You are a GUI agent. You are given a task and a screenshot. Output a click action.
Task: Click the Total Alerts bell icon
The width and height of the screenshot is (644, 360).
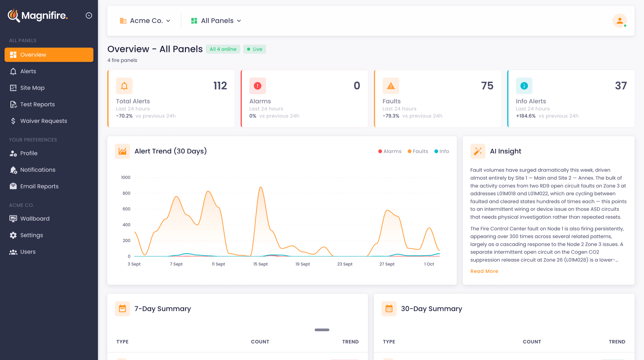point(124,86)
